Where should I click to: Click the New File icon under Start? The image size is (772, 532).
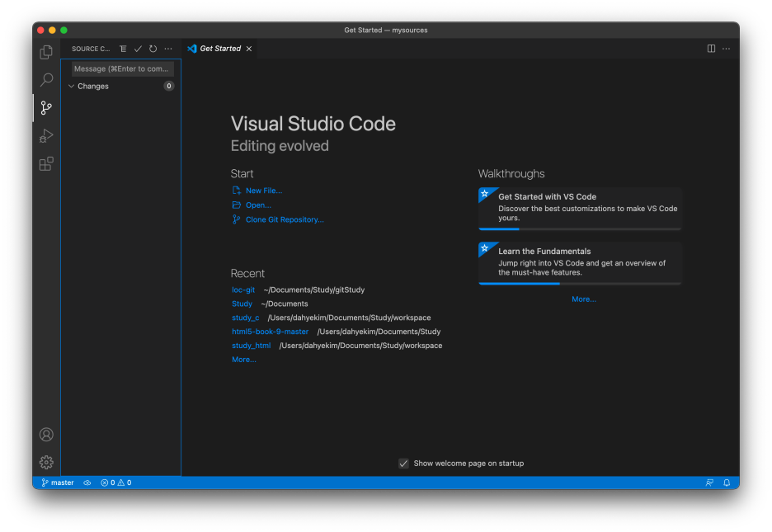pyautogui.click(x=237, y=191)
